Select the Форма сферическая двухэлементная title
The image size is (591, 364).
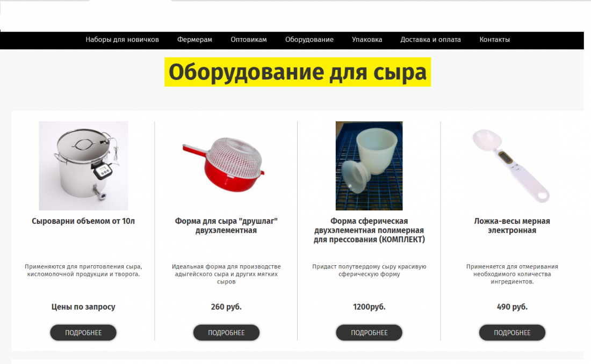(369, 230)
